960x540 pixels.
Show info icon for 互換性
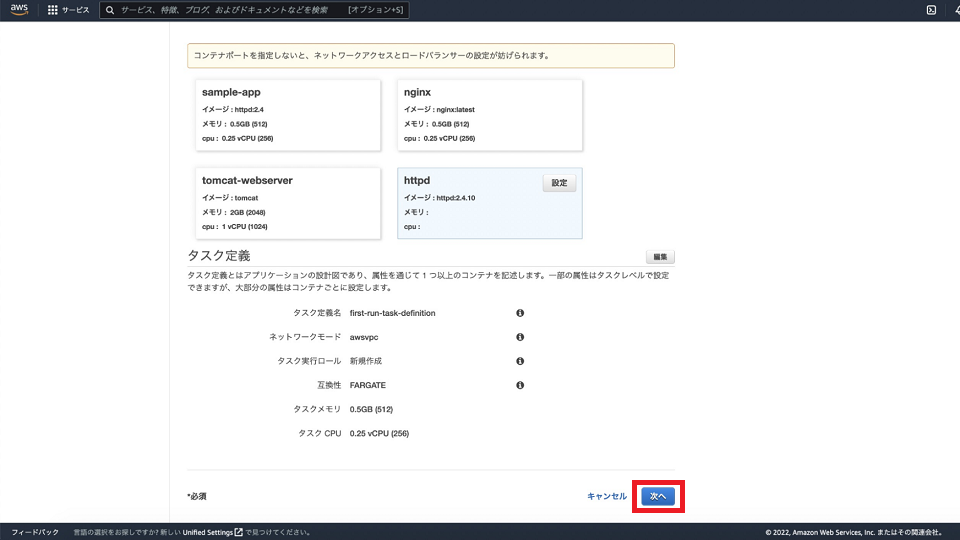(520, 385)
